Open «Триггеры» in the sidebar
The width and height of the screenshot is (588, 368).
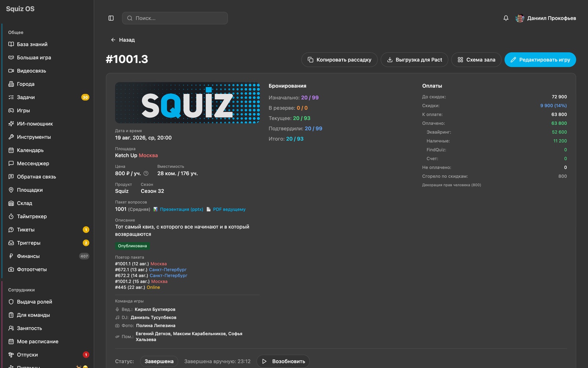coord(48,243)
